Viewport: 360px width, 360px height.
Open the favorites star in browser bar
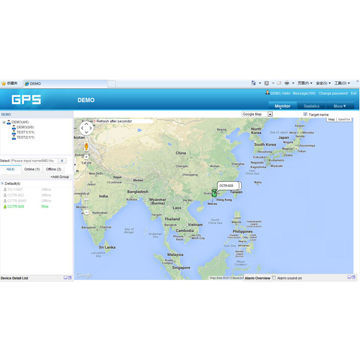[x=4, y=83]
